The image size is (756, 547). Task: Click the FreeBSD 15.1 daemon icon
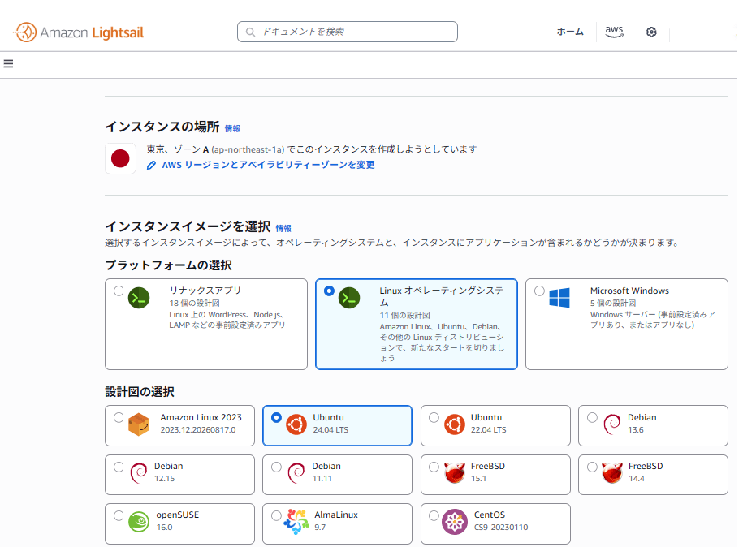coord(454,473)
